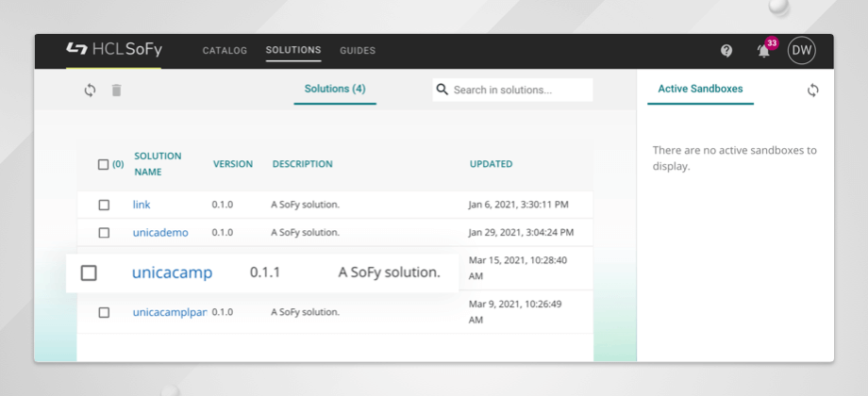Screen dimensions: 868x396
Task: Check the box for link solution
Action: click(x=104, y=206)
